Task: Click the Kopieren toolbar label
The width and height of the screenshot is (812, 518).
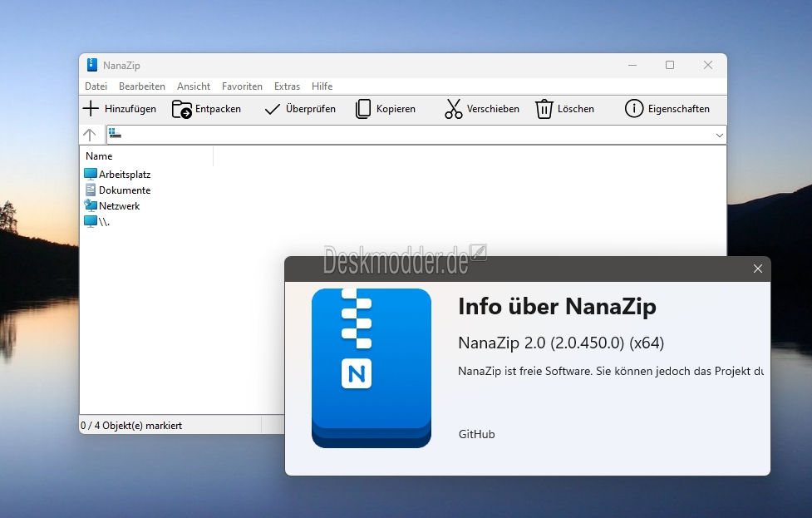Action: click(396, 109)
